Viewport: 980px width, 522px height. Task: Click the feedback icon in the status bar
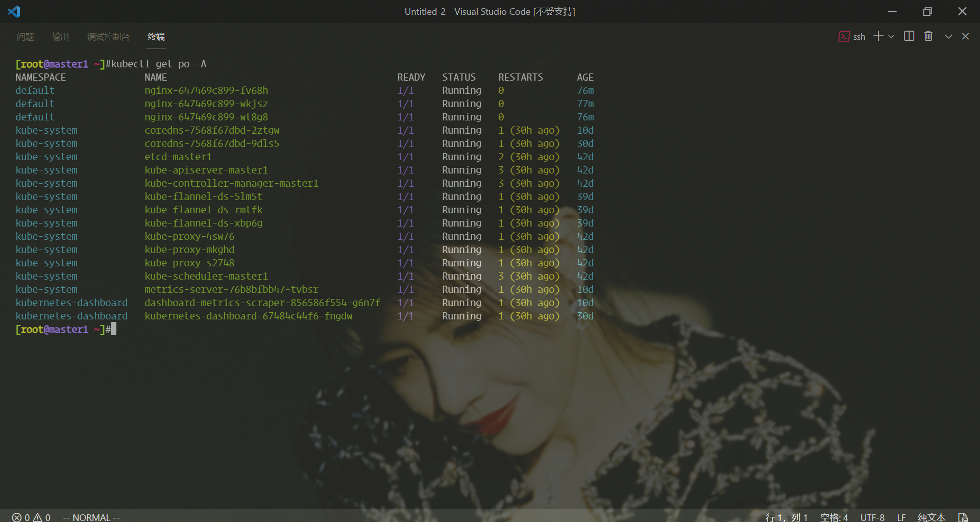click(963, 517)
